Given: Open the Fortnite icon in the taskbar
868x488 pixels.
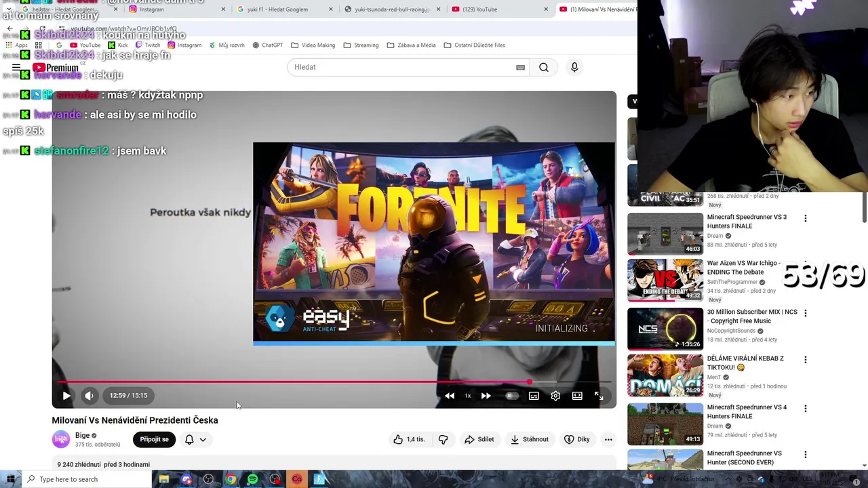Looking at the screenshot, I should click(319, 479).
